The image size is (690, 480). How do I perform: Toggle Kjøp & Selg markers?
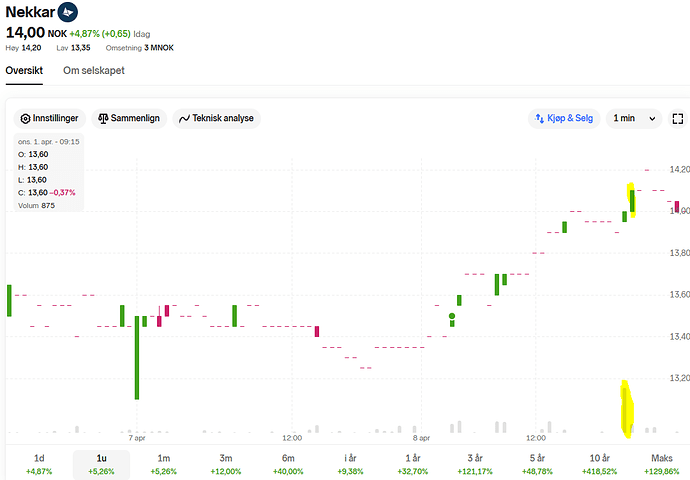[564, 118]
